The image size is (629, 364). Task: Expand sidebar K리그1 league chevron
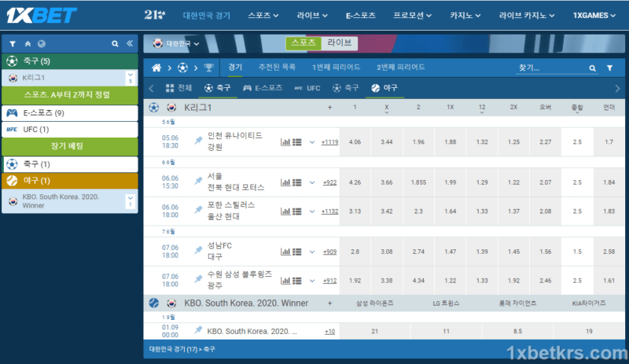[131, 78]
